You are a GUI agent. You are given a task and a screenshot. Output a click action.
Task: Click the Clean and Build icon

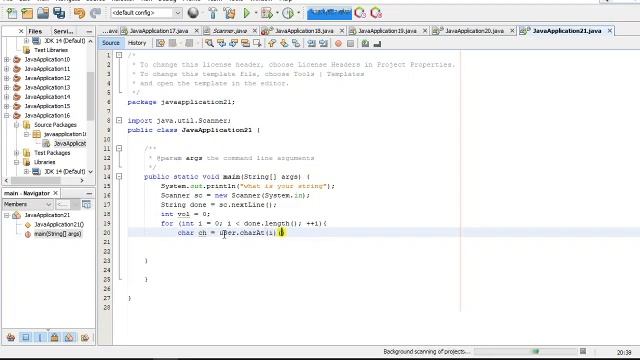pos(229,13)
